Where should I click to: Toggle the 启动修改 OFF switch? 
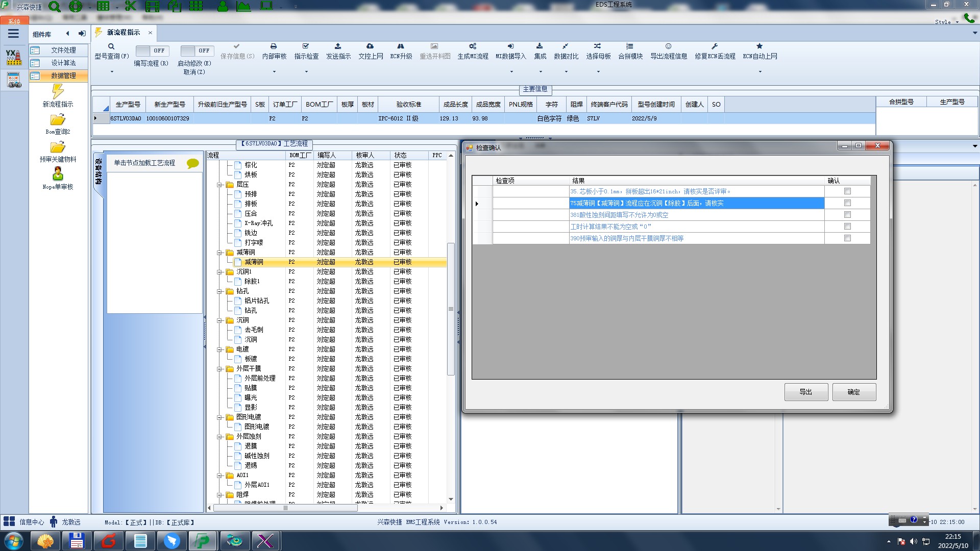pos(197,51)
